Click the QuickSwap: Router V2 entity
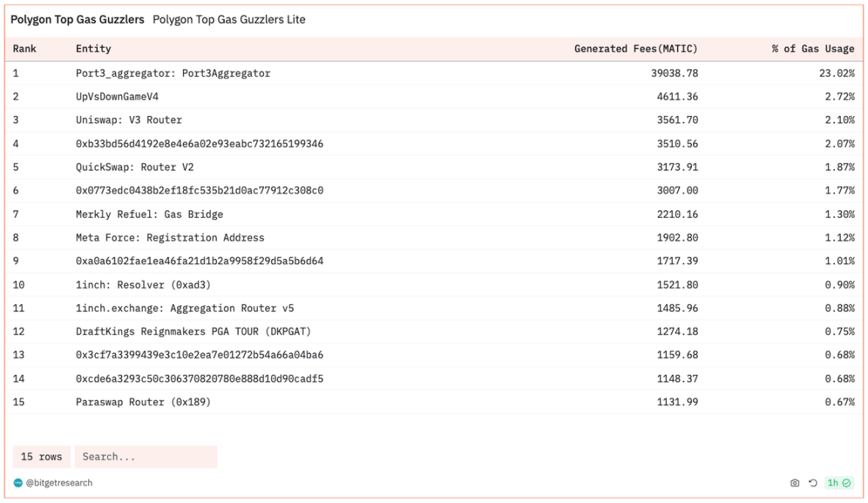The image size is (868, 503). (134, 167)
